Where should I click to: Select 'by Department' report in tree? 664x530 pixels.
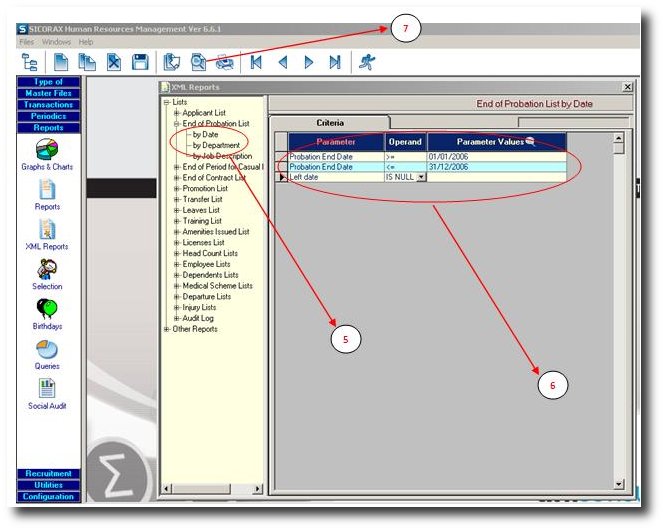coord(217,145)
